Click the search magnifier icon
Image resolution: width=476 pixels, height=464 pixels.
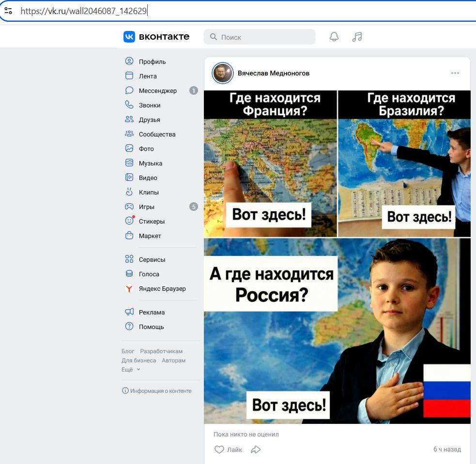pos(214,37)
